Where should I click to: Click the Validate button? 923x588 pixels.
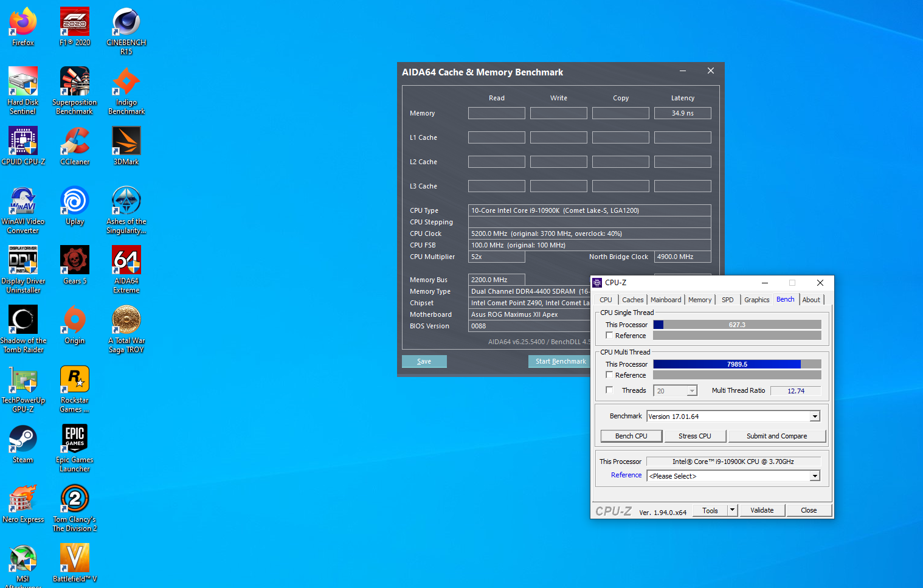coord(762,510)
